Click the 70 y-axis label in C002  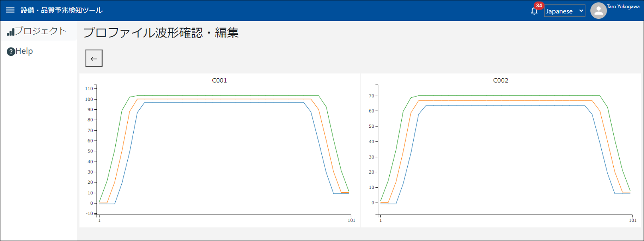pos(371,96)
